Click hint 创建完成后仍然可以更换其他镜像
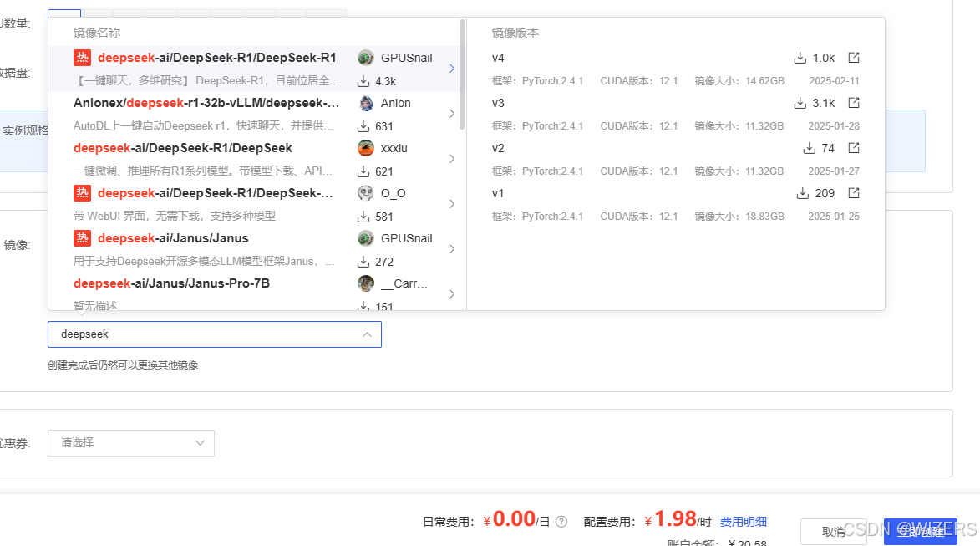Image resolution: width=980 pixels, height=546 pixels. pyautogui.click(x=123, y=365)
